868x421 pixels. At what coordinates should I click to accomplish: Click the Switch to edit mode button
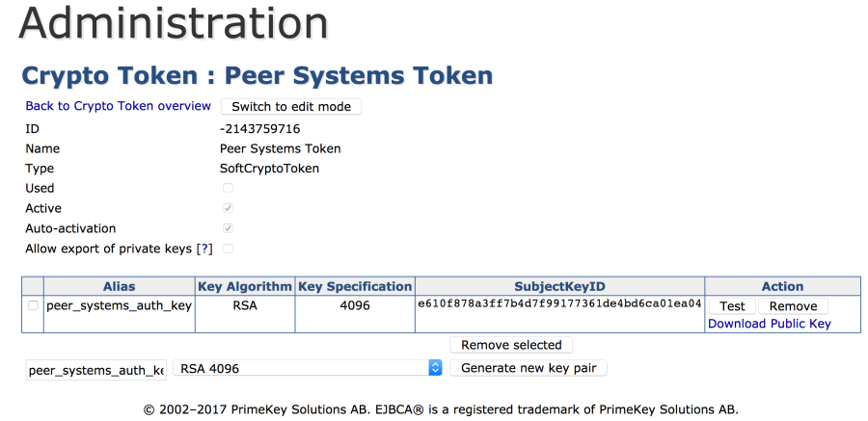click(291, 107)
